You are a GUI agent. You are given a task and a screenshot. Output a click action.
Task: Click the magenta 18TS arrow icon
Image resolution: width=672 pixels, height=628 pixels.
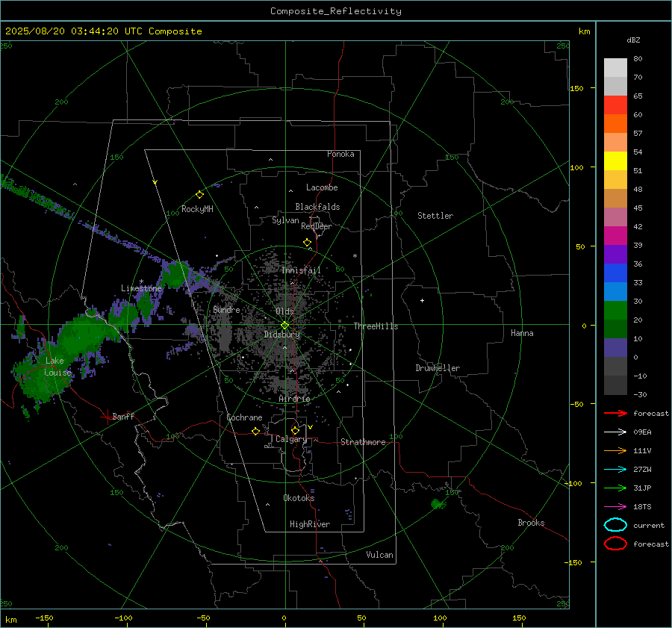click(x=615, y=507)
